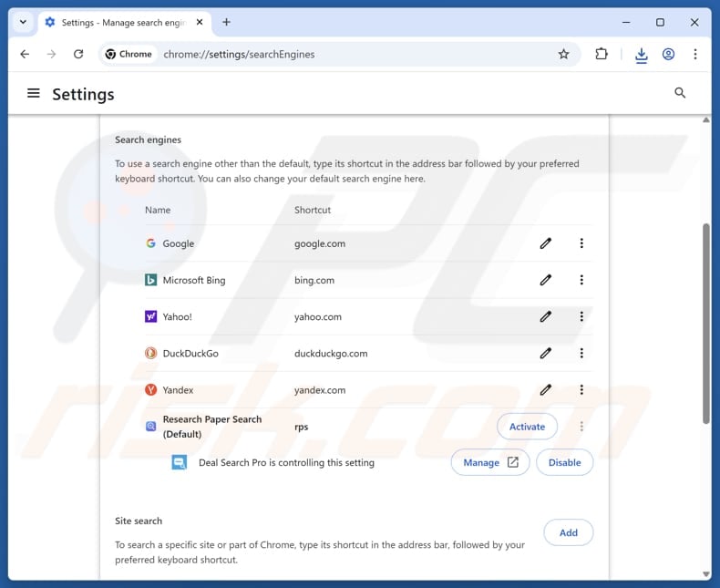Screen dimensions: 720x588
Task: Open more actions for Yandex
Action: pyautogui.click(x=581, y=390)
